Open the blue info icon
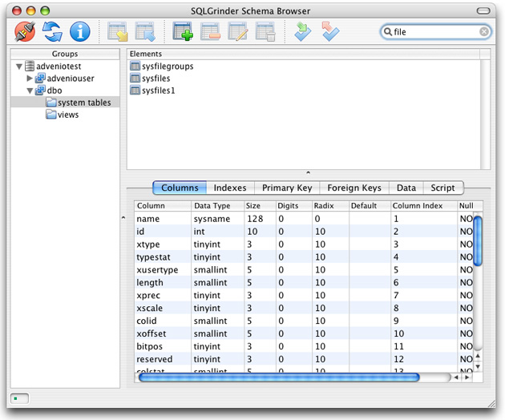Screen dimensions: 505x420 [80, 31]
